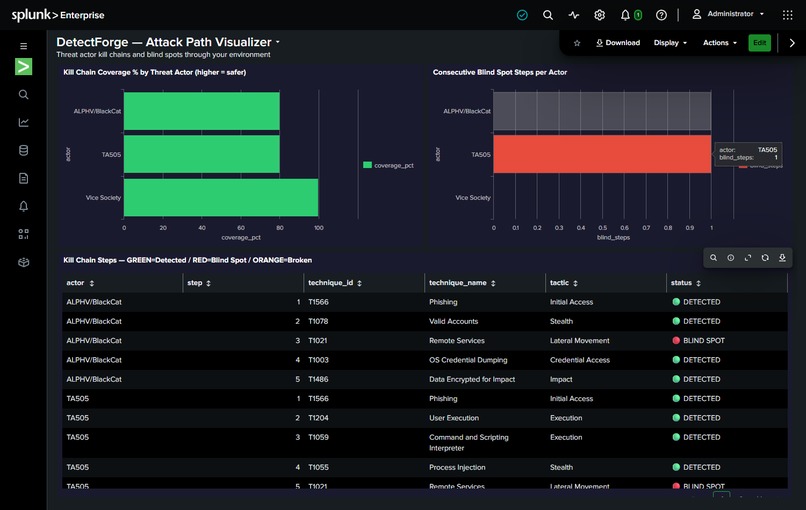Open Reports document icon in sidebar
806x510 pixels.
24,178
